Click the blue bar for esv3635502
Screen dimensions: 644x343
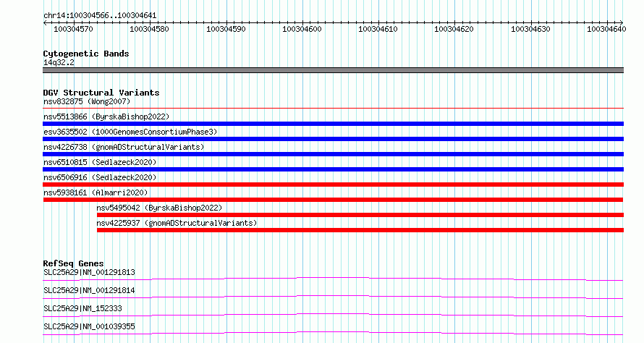tap(333, 139)
